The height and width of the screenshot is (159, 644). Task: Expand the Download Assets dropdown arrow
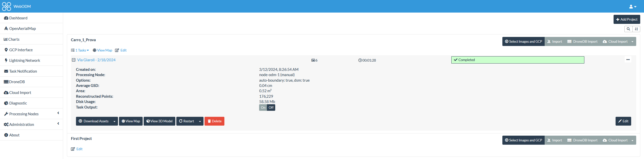tap(114, 121)
